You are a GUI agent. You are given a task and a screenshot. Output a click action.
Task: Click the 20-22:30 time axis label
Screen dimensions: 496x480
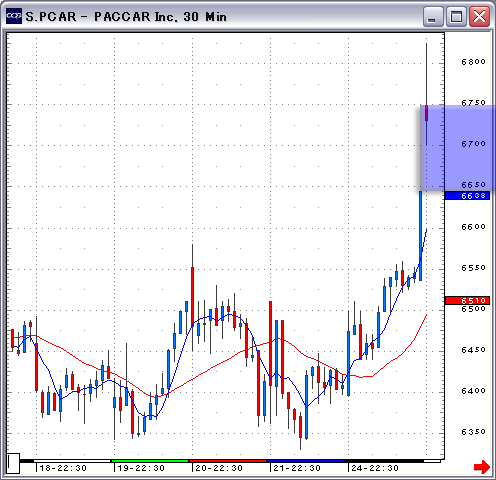coord(219,468)
